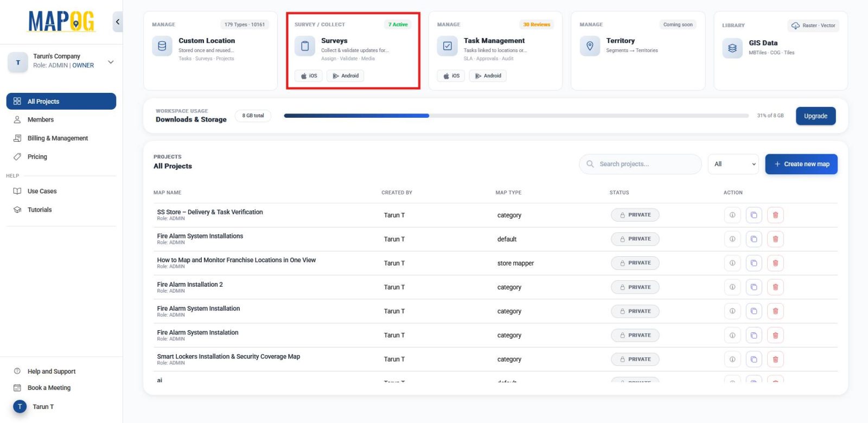Open the Members page in sidebar
868x423 pixels.
pos(41,120)
